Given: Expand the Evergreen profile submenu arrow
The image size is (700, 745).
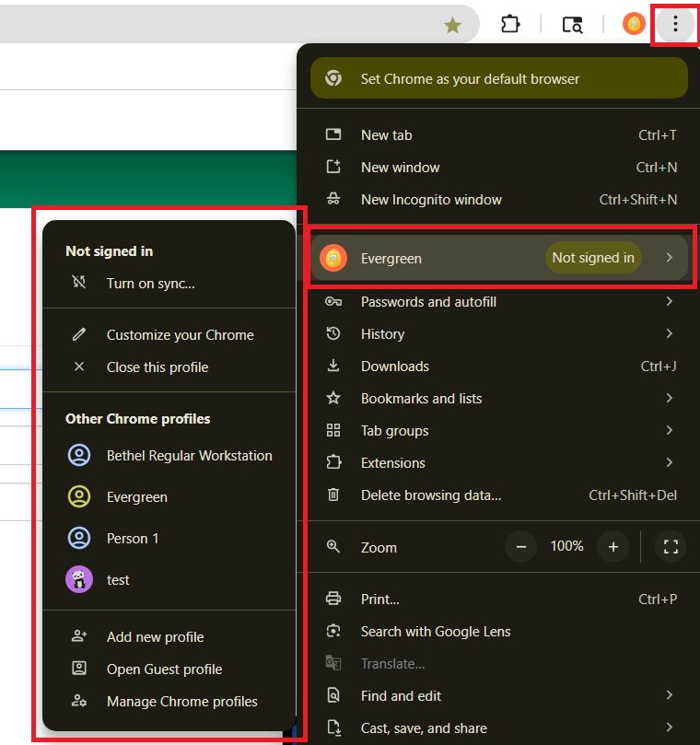Looking at the screenshot, I should click(x=669, y=258).
